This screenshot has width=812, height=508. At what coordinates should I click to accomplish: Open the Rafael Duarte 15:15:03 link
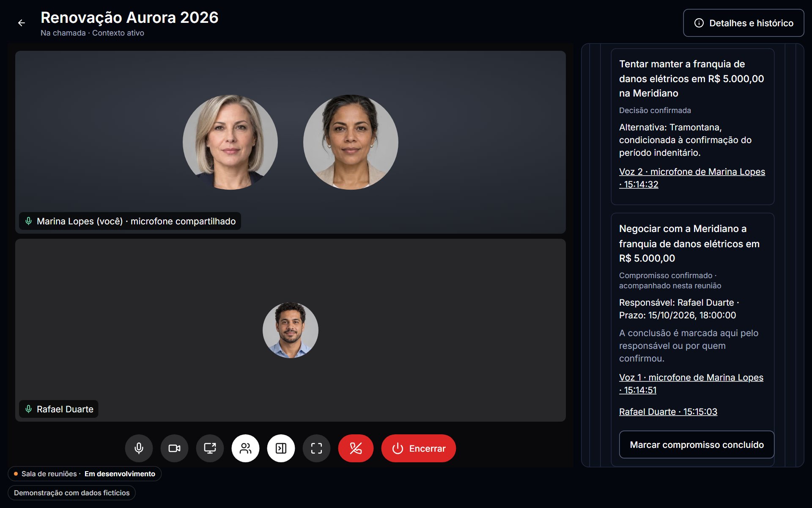(668, 411)
